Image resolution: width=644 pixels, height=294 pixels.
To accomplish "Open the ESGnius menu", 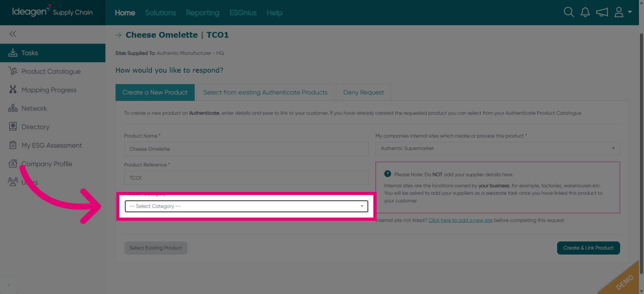I will 243,13.
